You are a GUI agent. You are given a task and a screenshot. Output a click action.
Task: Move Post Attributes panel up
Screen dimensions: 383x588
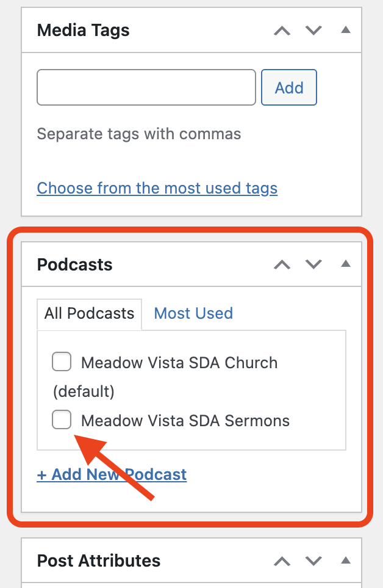282,561
